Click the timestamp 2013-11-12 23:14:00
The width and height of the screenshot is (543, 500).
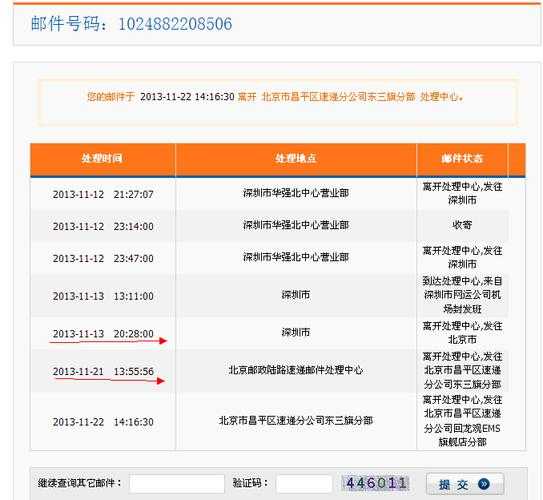point(103,226)
